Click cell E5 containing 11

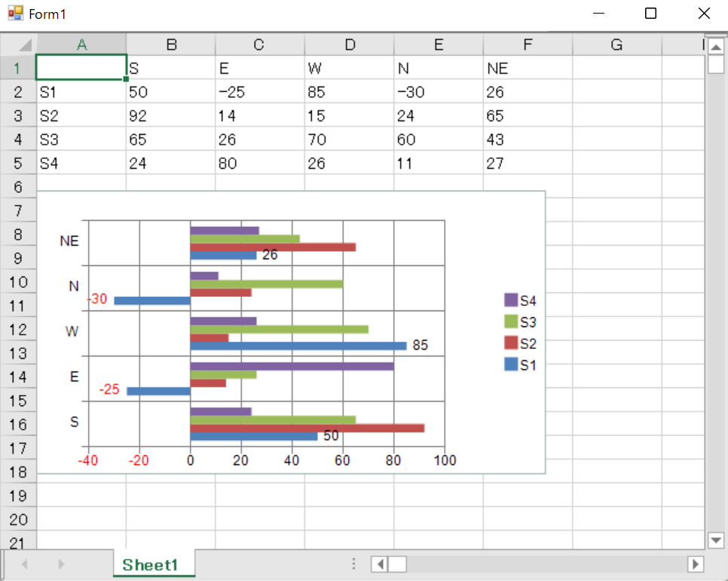click(439, 163)
